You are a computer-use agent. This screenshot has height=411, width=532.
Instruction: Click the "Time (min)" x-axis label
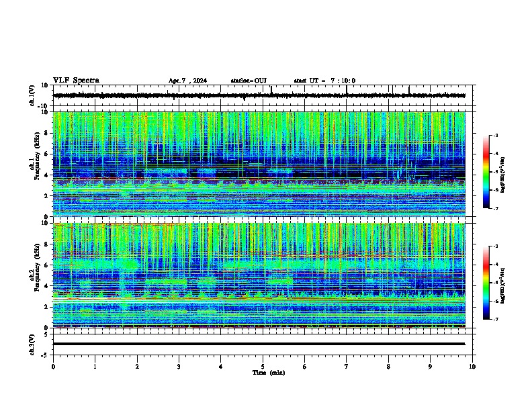[x=269, y=373]
